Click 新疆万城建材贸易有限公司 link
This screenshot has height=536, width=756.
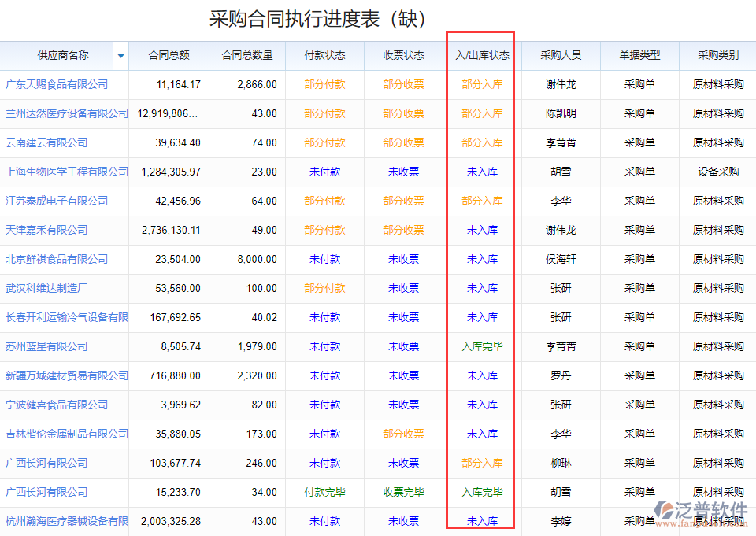pos(65,375)
